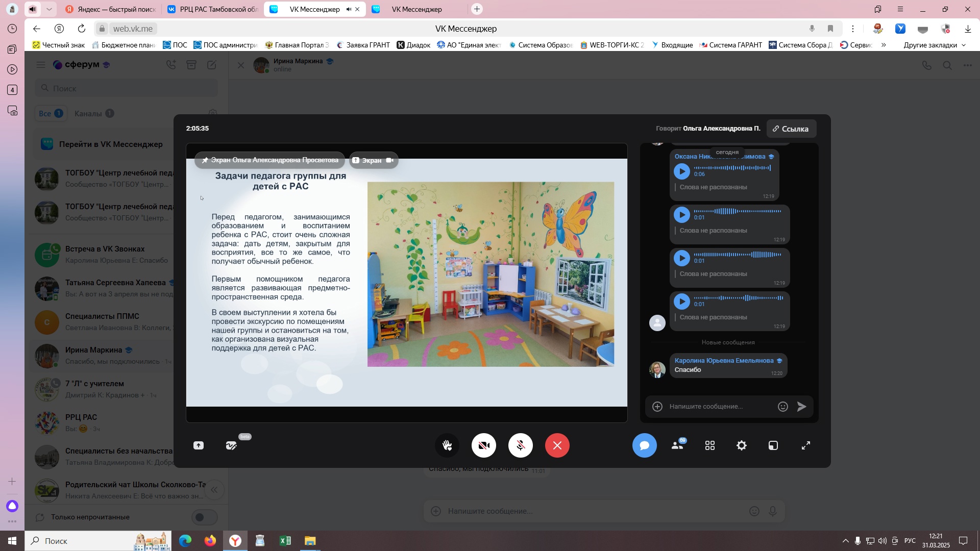Open emoji picker in call chat
This screenshot has width=980, height=551.
point(783,407)
